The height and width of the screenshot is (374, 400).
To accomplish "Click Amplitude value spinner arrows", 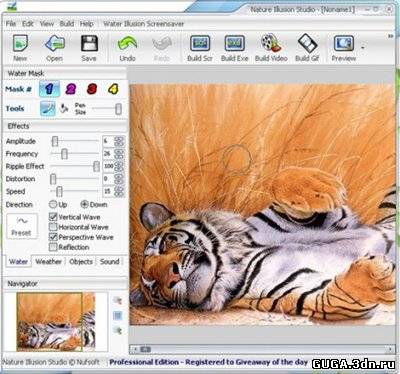I will point(119,141).
